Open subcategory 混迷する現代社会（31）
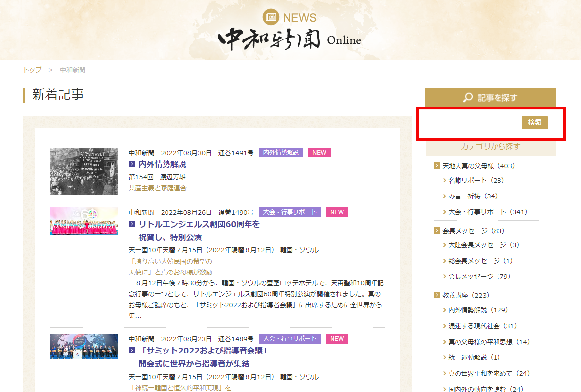This screenshot has width=581, height=392. click(x=482, y=326)
